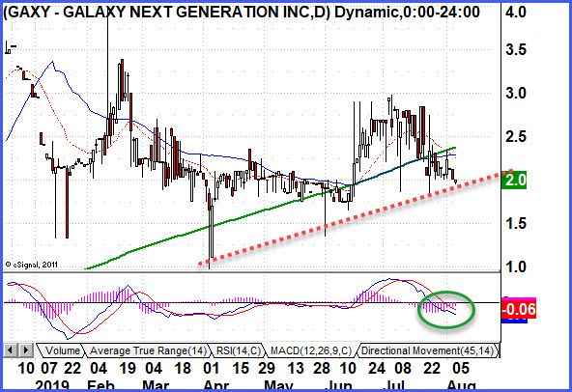Click the Jul month label on the time axis
This screenshot has height=392, width=572.
tap(393, 385)
